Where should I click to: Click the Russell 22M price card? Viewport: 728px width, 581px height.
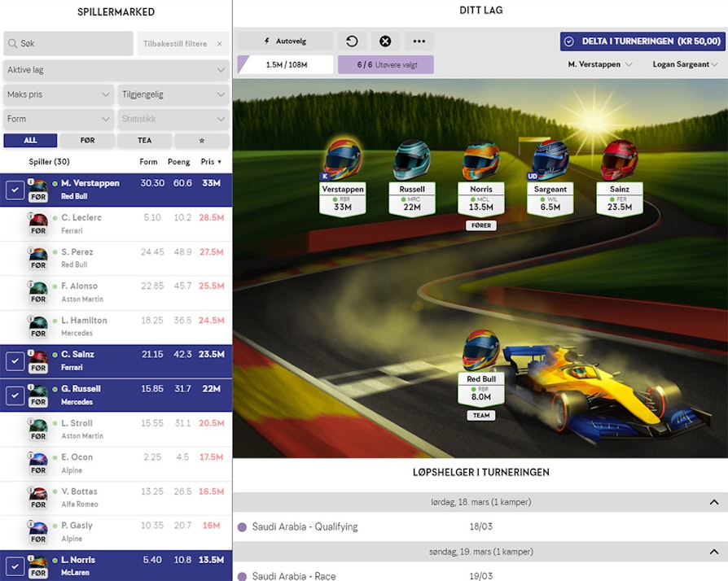(x=412, y=199)
